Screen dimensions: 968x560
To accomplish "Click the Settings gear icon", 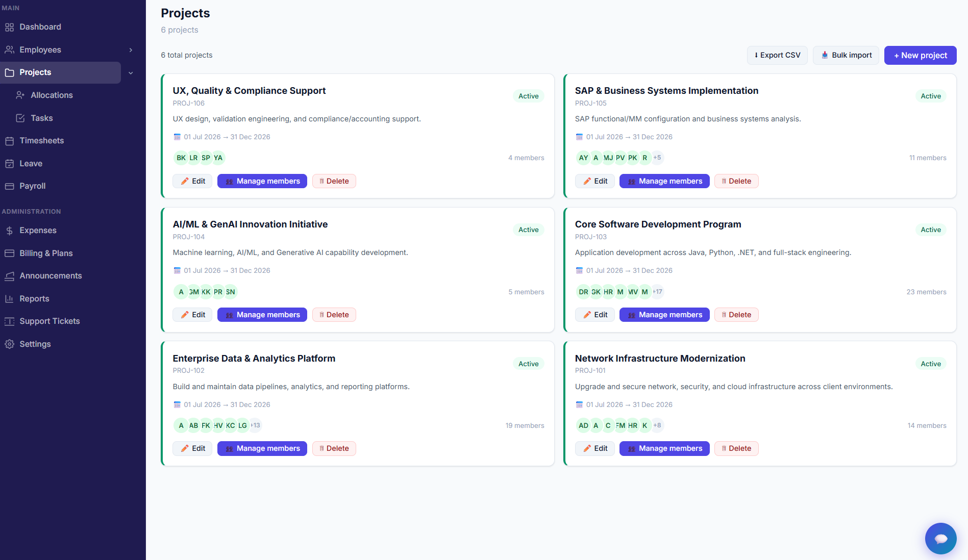I will pos(9,344).
